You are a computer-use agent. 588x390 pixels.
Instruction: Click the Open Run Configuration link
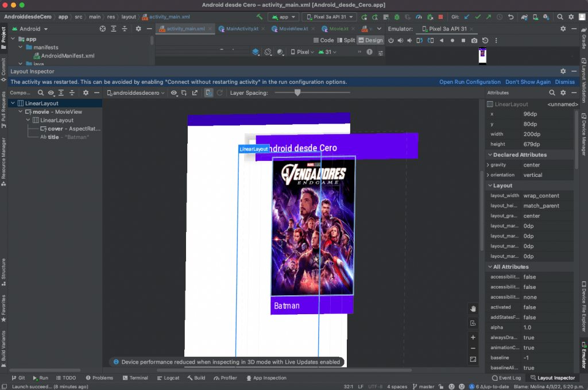(470, 82)
